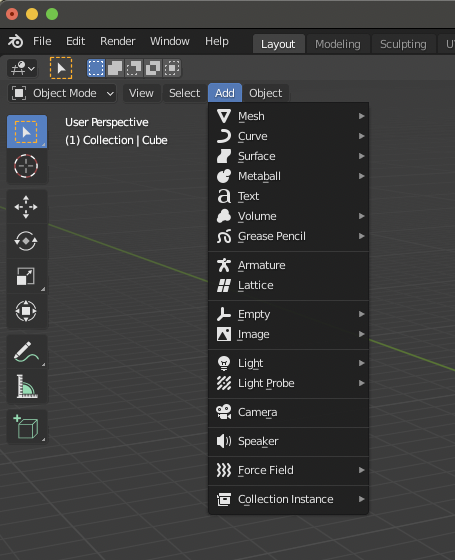Enable the Extend selection mode toggle
Image resolution: width=455 pixels, height=560 pixels.
115,68
